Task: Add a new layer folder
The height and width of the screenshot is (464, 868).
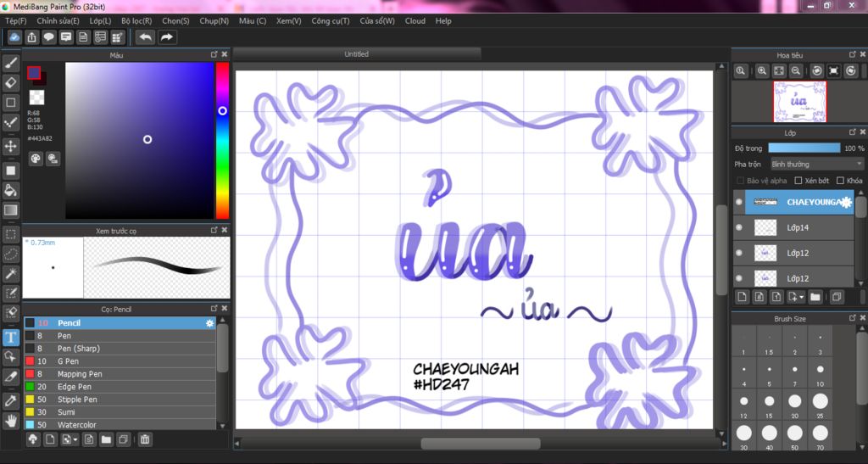Action: click(x=815, y=297)
